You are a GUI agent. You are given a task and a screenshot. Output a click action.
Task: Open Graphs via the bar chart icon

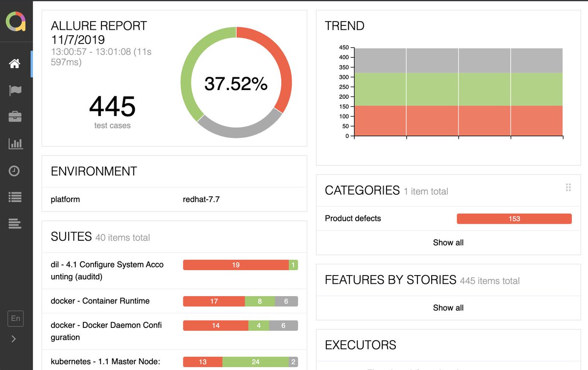(x=15, y=143)
